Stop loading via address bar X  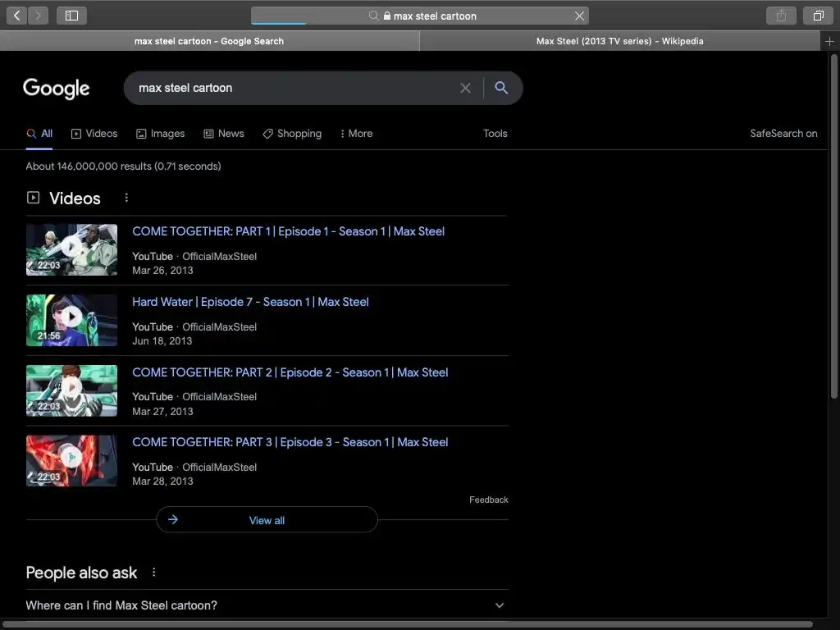pos(579,16)
